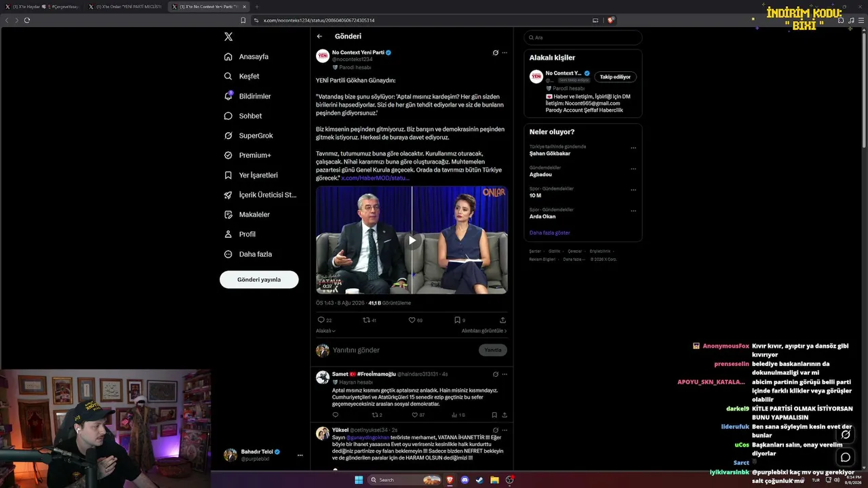Screen dimensions: 868x488
Task: Open Samet's profile avatar
Action: coord(323,378)
